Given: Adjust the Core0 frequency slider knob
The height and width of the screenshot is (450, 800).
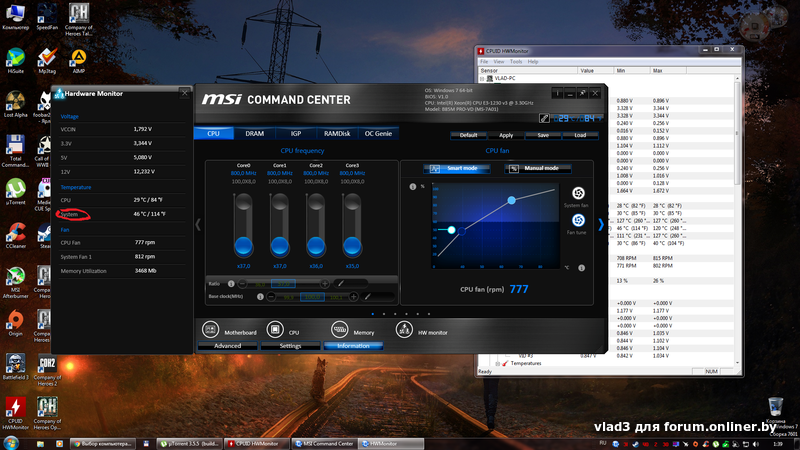Looking at the screenshot, I should point(243,246).
